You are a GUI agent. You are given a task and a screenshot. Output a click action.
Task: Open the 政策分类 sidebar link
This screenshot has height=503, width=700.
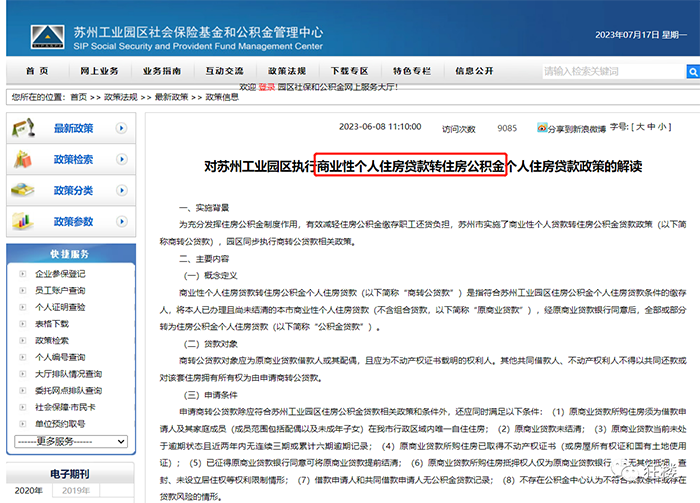coord(74,191)
